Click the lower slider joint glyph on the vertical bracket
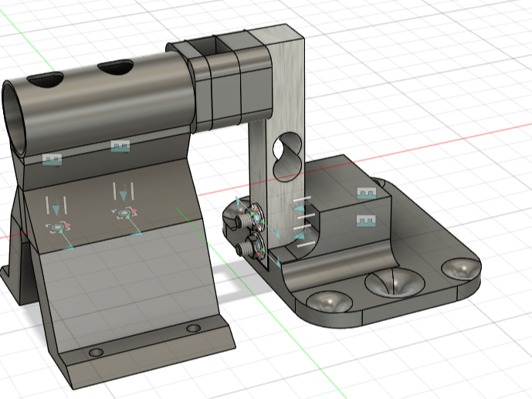 pyautogui.click(x=303, y=235)
